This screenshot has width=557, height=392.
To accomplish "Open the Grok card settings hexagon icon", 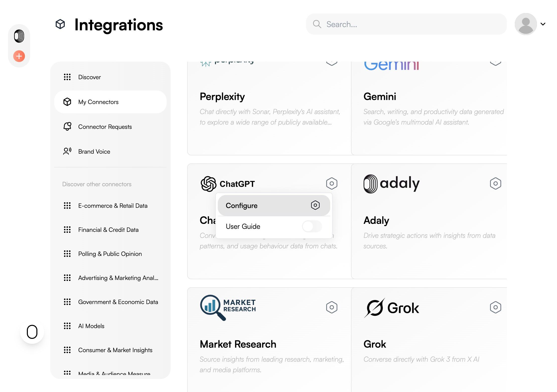I will point(495,307).
